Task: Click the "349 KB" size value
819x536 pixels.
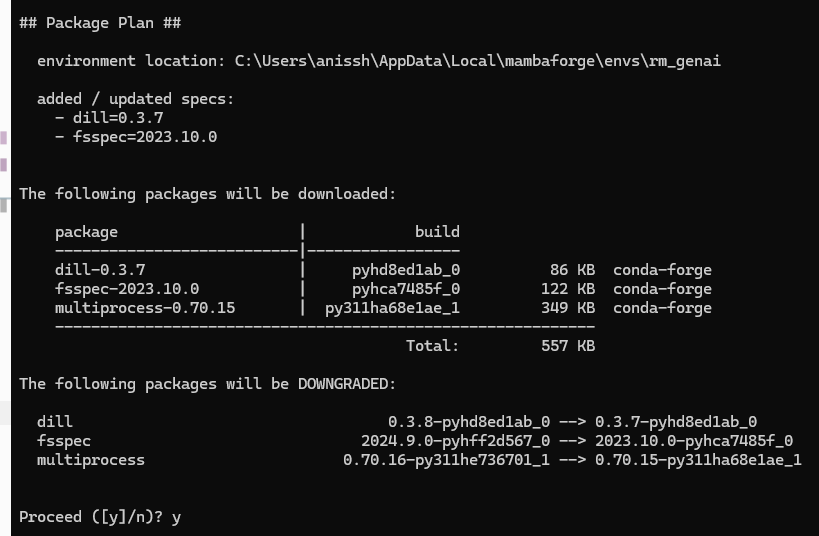Action: (x=568, y=308)
